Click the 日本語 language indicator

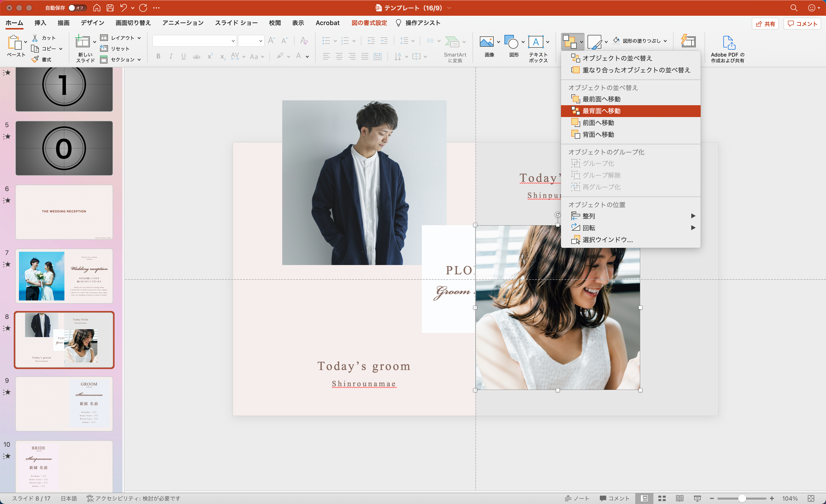point(69,498)
